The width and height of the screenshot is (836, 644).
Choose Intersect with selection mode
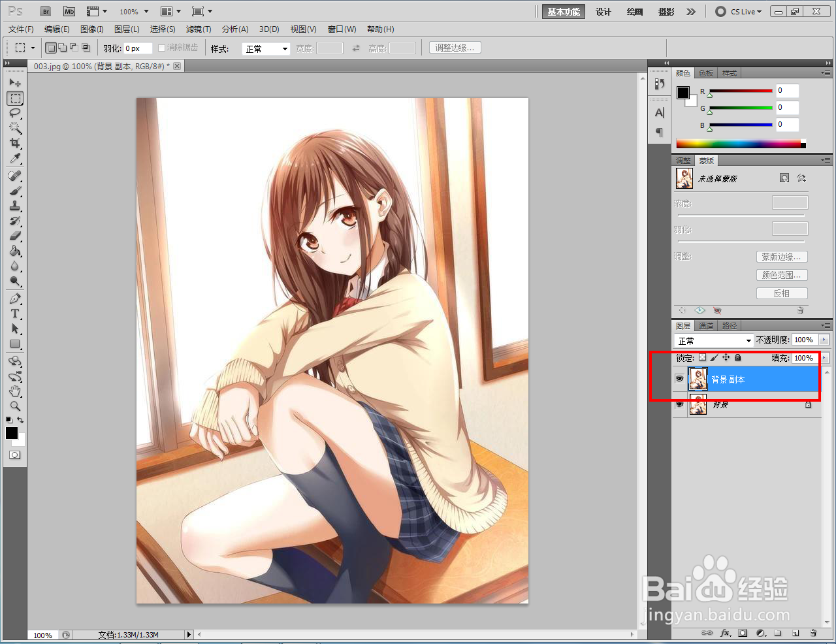pos(86,48)
